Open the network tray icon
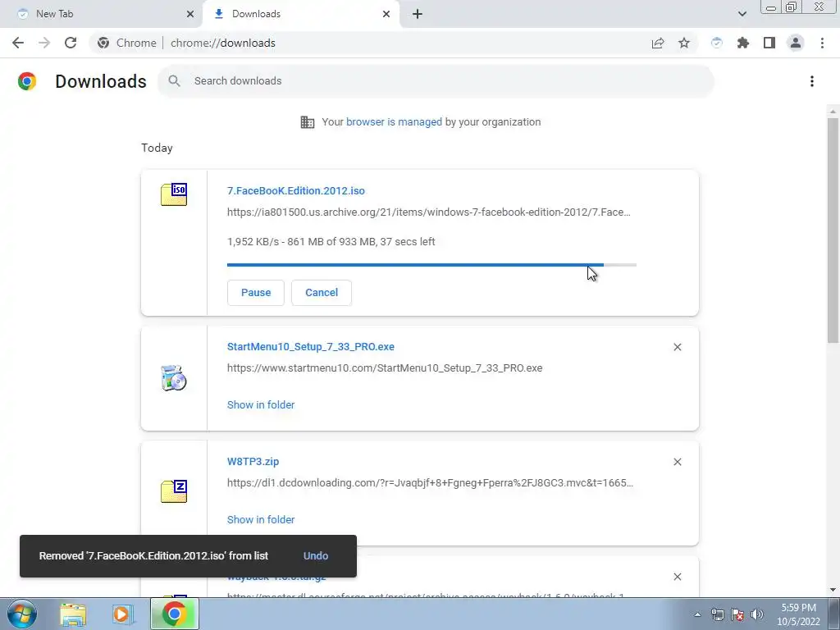Viewport: 840px width, 630px height. pos(717,614)
